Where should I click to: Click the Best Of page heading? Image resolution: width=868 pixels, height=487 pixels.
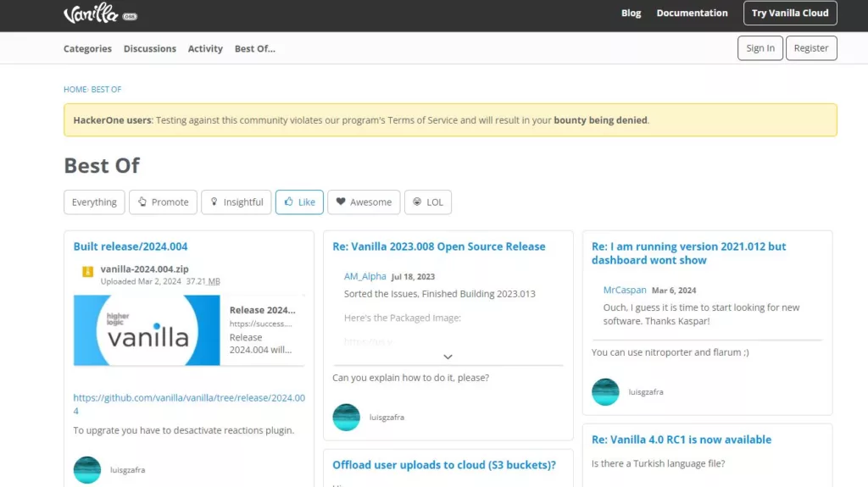point(102,165)
